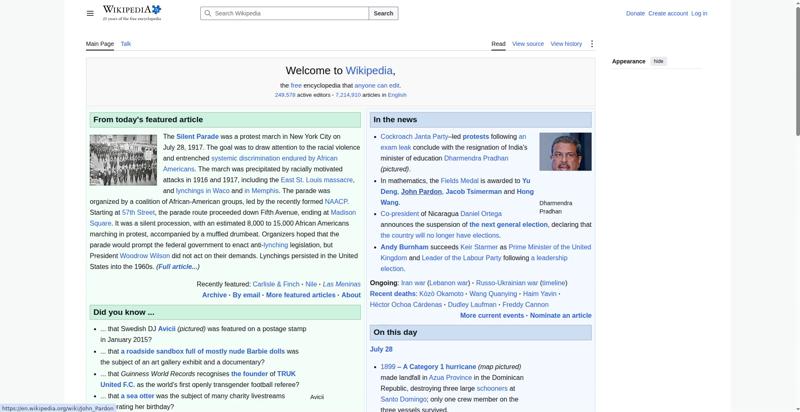Click the Wikipedia logo

coord(132,13)
